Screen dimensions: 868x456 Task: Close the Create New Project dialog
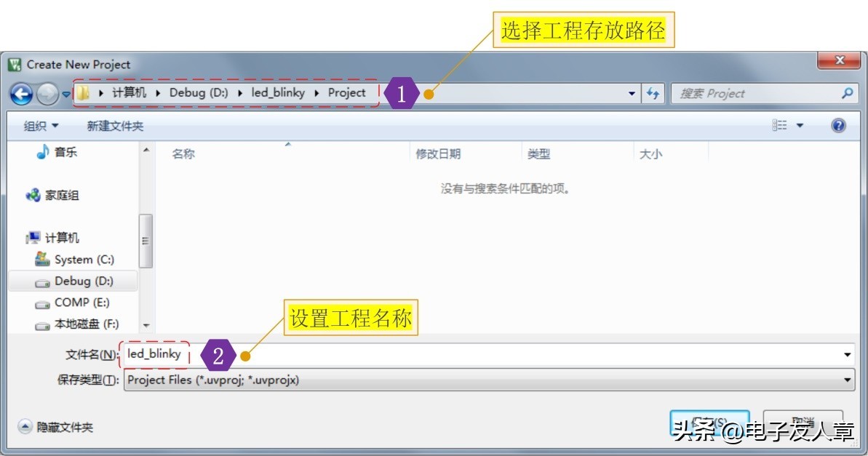coord(839,60)
